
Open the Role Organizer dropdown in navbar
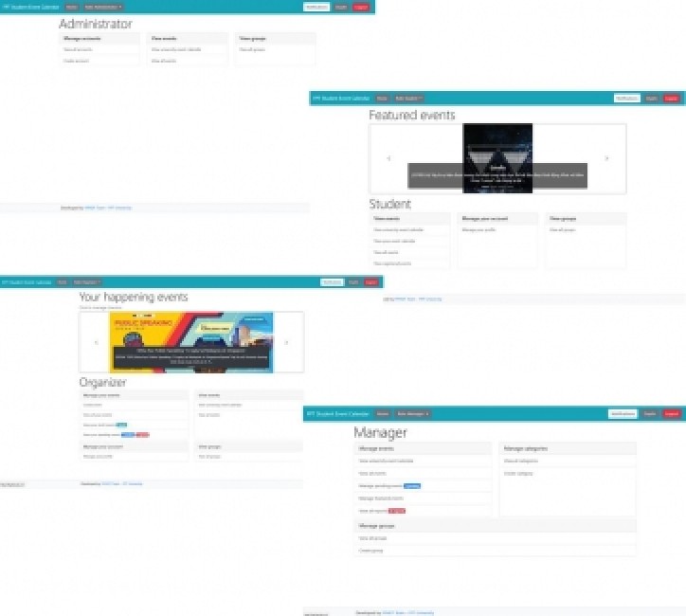[x=87, y=282]
